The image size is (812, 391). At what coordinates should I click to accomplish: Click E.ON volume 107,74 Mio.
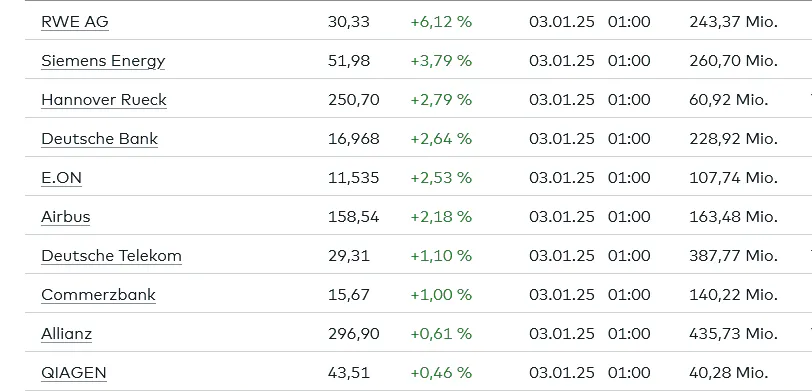point(733,178)
